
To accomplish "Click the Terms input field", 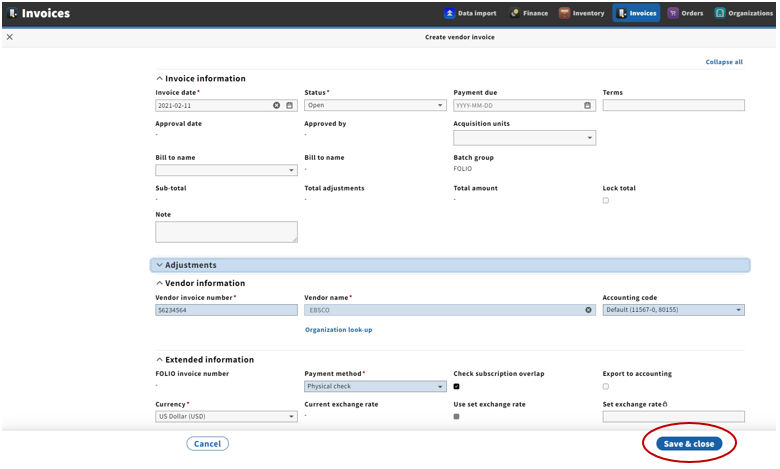I will (674, 105).
